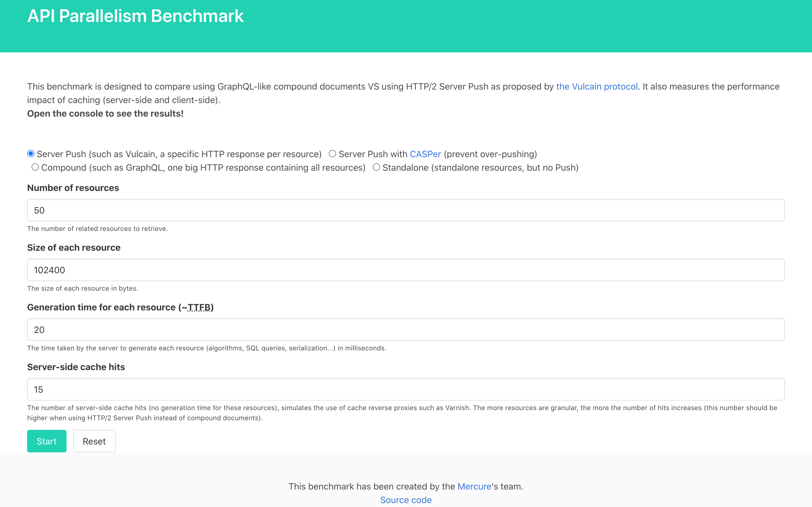
Task: Visit the Mercure team link
Action: pos(474,486)
